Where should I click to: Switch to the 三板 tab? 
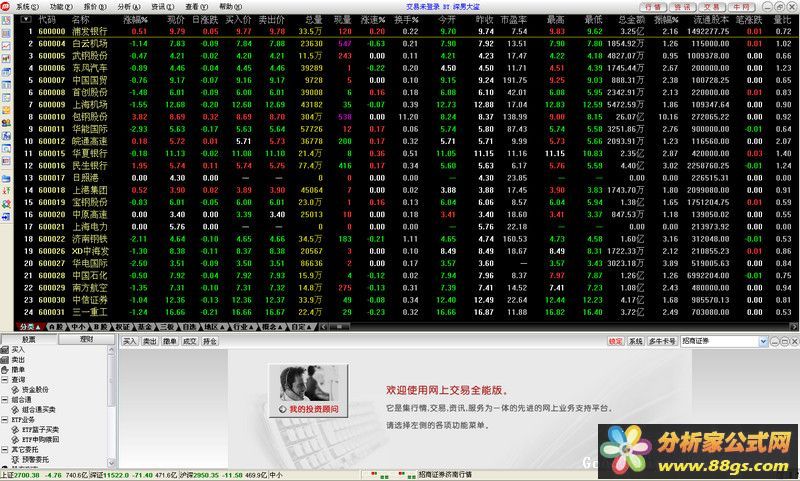pyautogui.click(x=167, y=326)
